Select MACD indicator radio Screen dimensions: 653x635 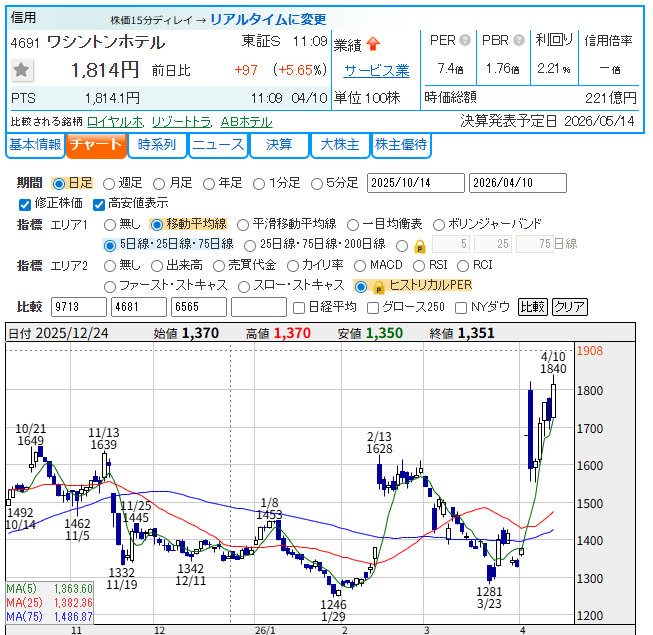(x=360, y=266)
